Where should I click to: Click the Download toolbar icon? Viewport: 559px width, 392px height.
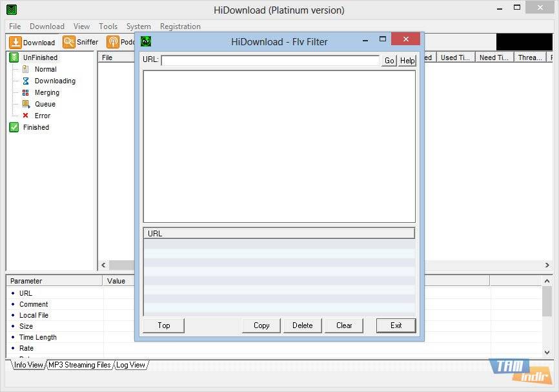[x=15, y=43]
